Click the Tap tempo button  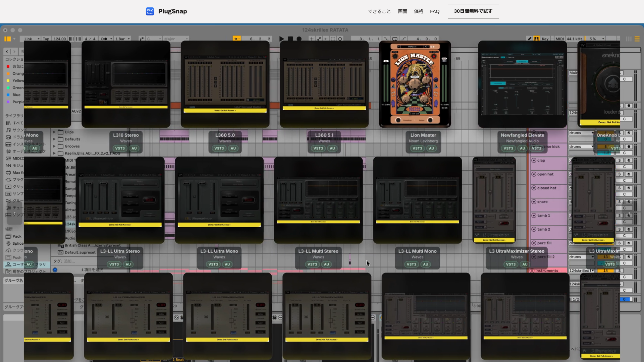(x=46, y=39)
